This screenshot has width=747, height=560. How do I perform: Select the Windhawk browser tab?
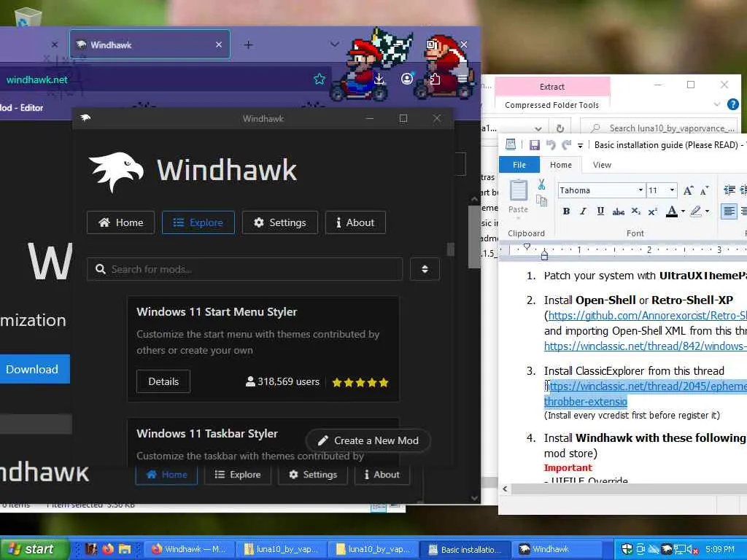click(150, 44)
